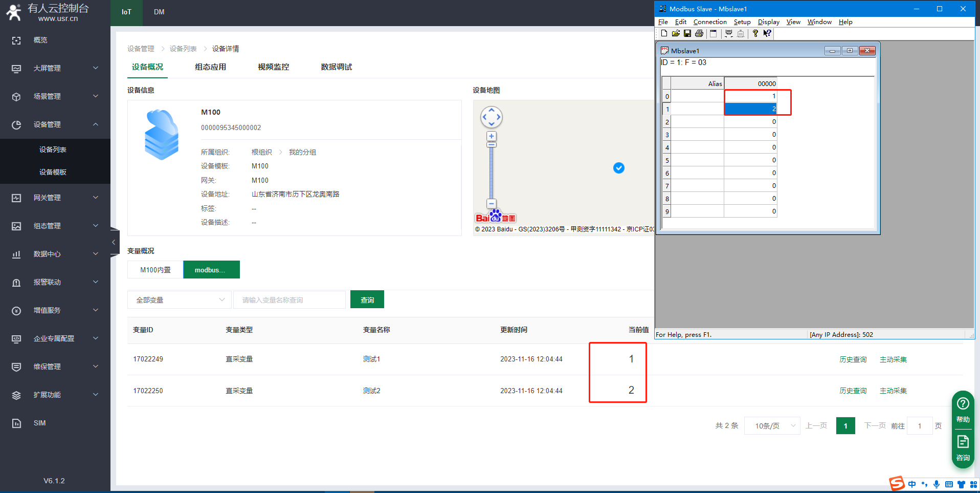This screenshot has height=493, width=980.
Task: Switch to the 数据调试 tab
Action: click(x=336, y=67)
